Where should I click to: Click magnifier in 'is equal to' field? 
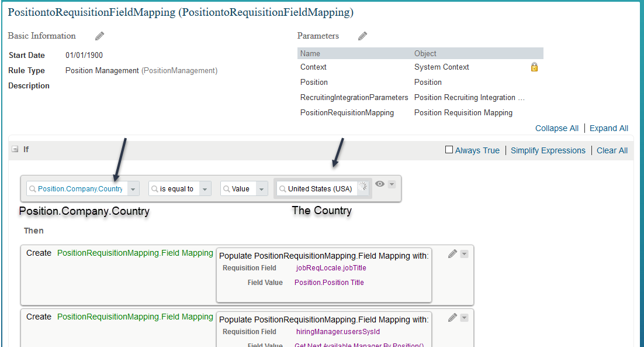tap(154, 188)
